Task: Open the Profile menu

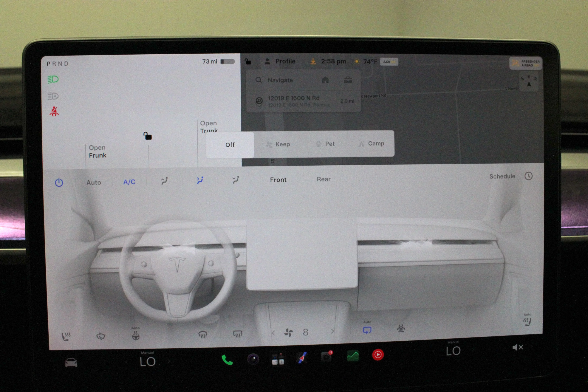Action: point(280,61)
